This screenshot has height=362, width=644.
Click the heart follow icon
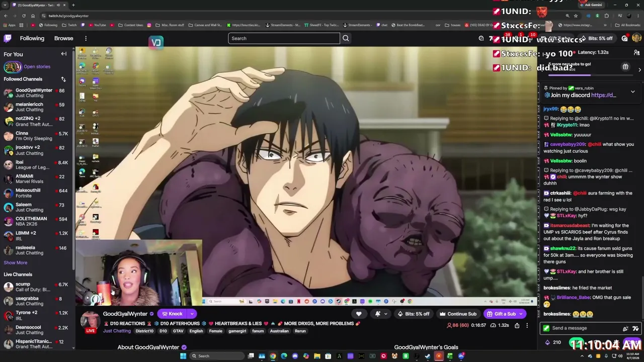(359, 314)
